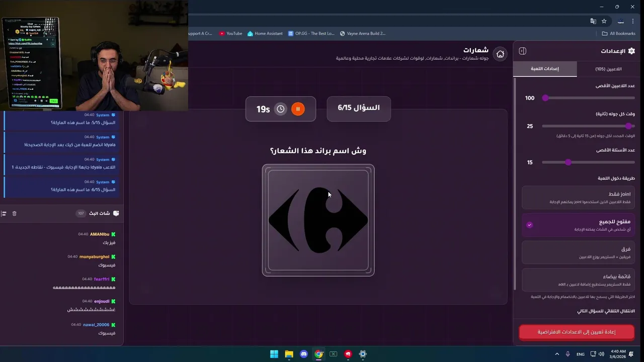Choose the join! فقط entry mode
This screenshot has width=644, height=362.
pyautogui.click(x=578, y=197)
